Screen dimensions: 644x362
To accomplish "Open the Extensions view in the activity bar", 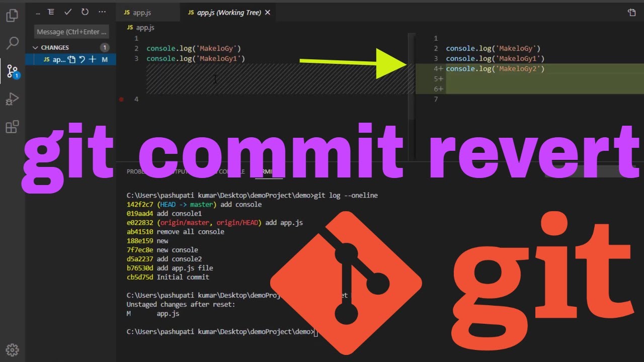I will pos(12,127).
